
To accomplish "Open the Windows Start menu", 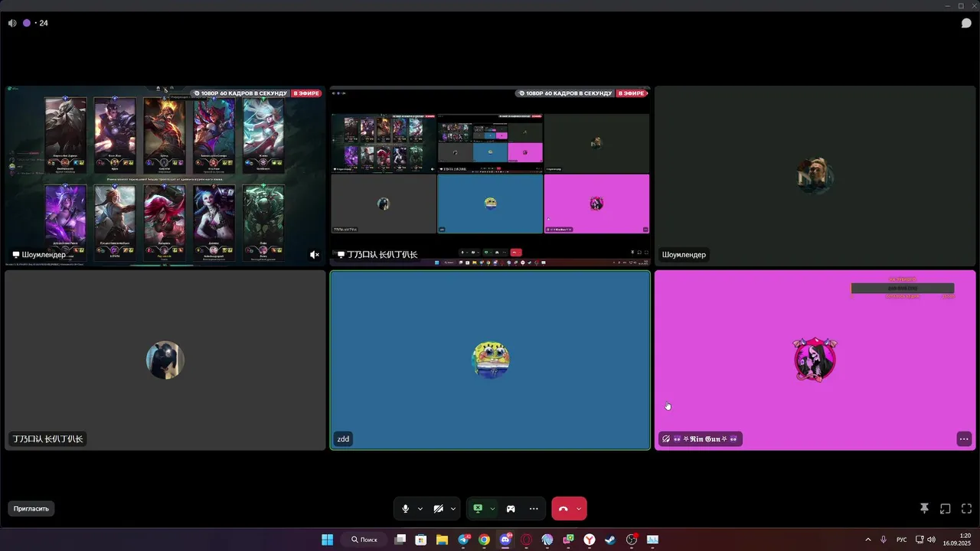I will pos(327,540).
